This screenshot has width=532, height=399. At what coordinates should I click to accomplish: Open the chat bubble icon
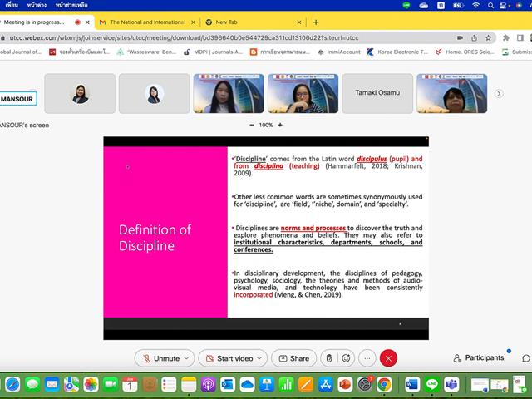[x=526, y=358]
